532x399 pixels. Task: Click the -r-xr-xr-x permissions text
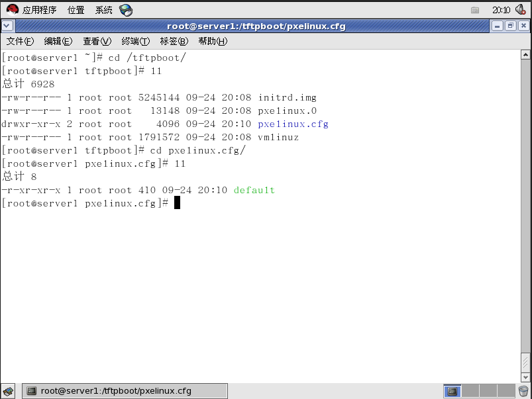click(31, 190)
